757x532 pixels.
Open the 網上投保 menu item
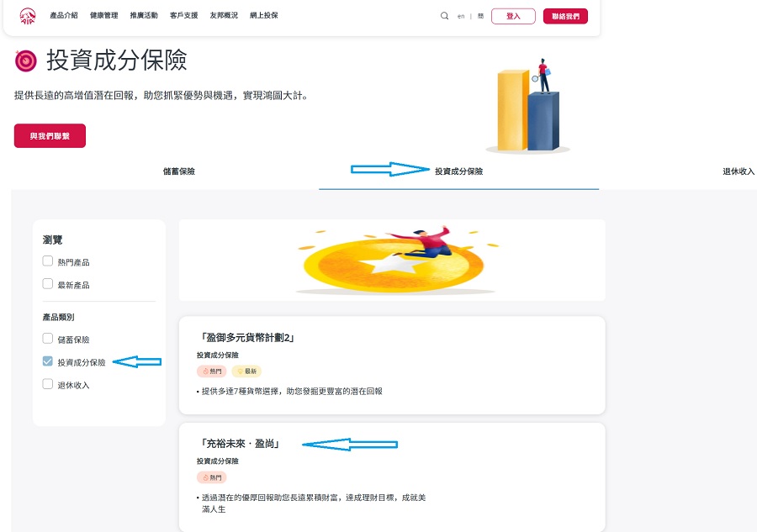(264, 16)
